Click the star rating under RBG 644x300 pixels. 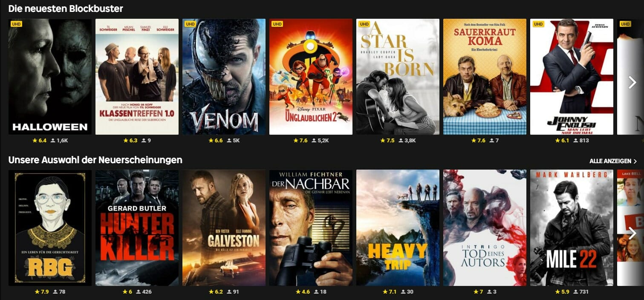42,292
